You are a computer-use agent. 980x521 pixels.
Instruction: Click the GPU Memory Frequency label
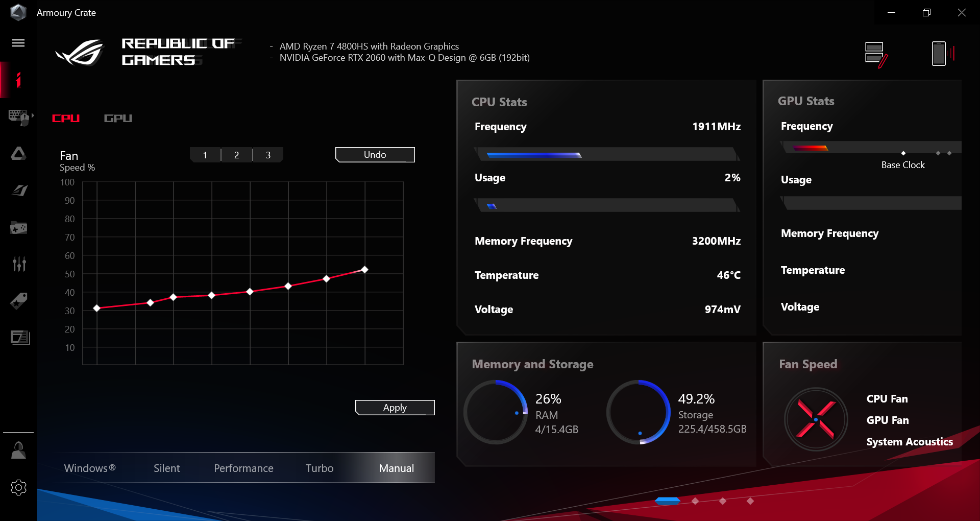(x=829, y=233)
